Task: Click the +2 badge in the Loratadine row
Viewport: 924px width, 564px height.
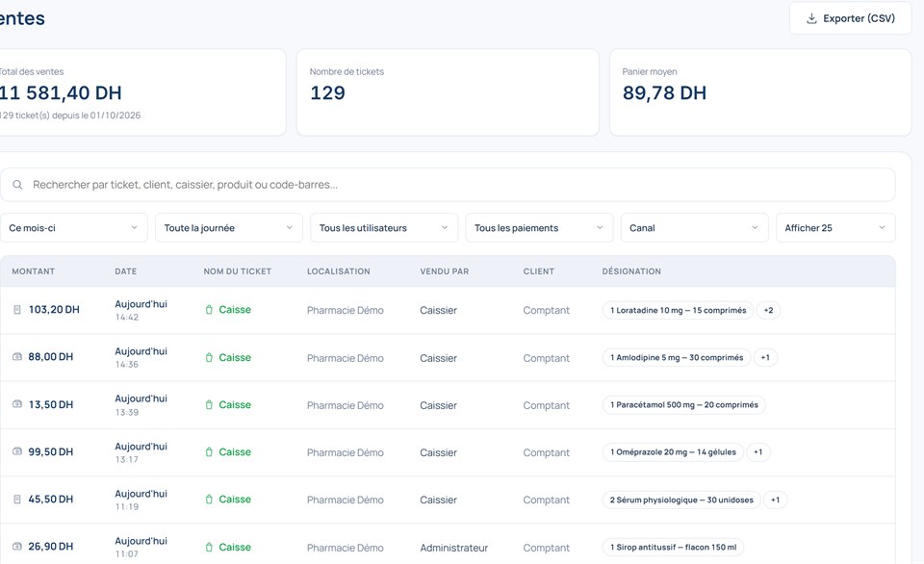Action: click(x=768, y=310)
